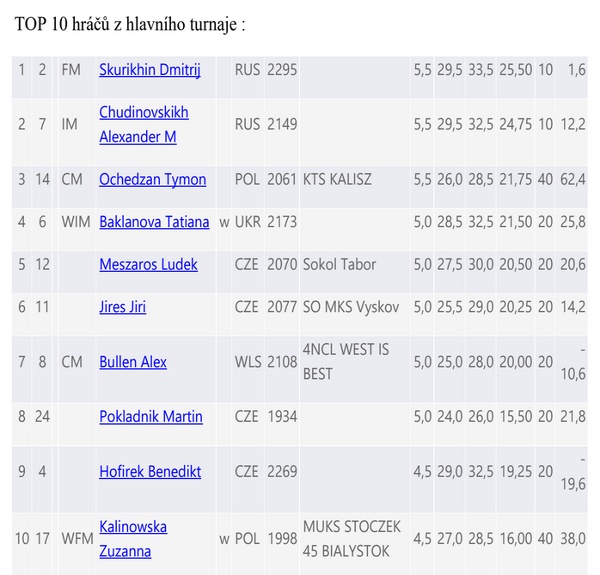Click Bullen Alex player link
The height and width of the screenshot is (575, 600).
pyautogui.click(x=133, y=362)
